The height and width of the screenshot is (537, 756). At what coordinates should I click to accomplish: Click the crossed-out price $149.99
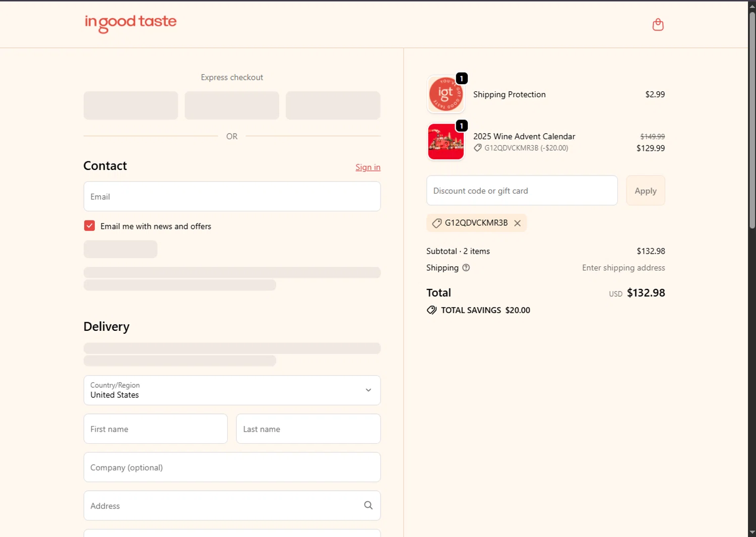pos(652,137)
